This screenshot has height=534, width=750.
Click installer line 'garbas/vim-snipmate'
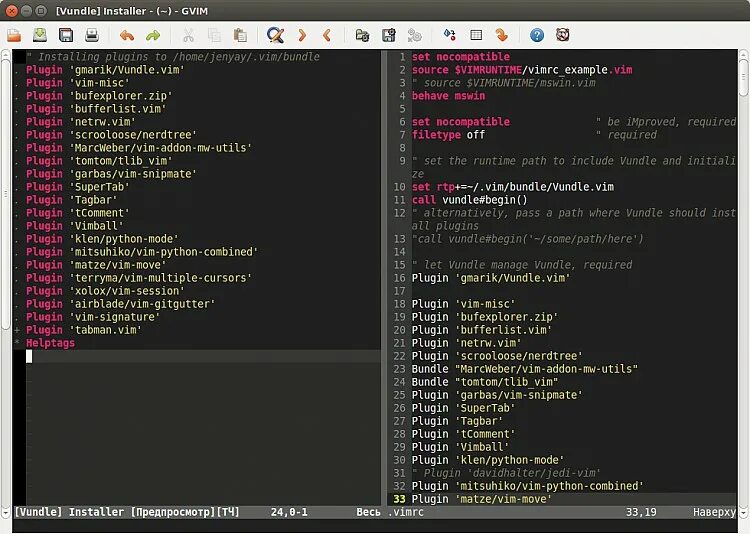(111, 174)
